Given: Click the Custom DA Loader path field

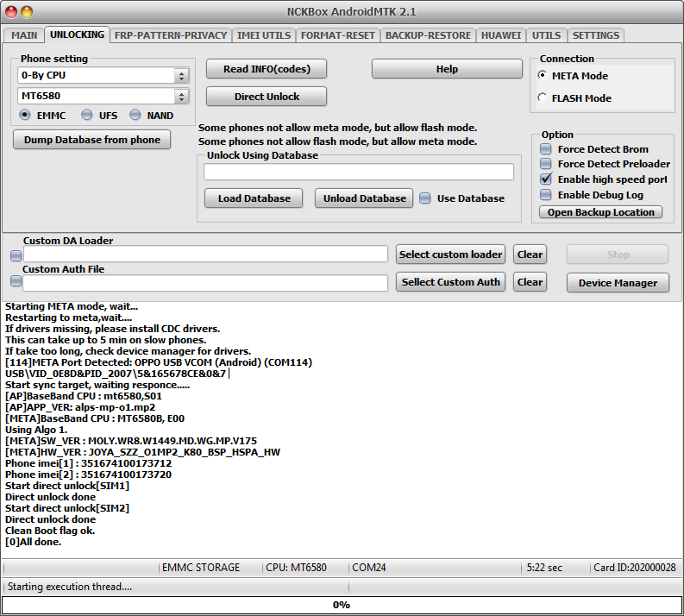Looking at the screenshot, I should [206, 255].
